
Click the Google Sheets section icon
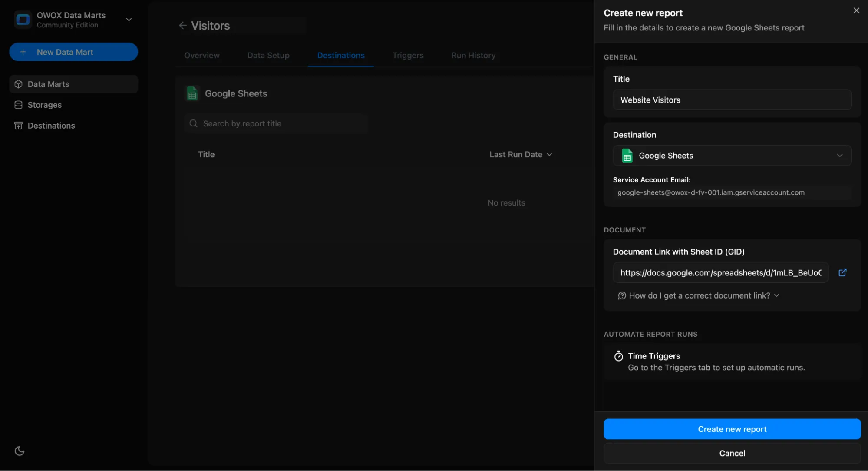[x=192, y=93]
